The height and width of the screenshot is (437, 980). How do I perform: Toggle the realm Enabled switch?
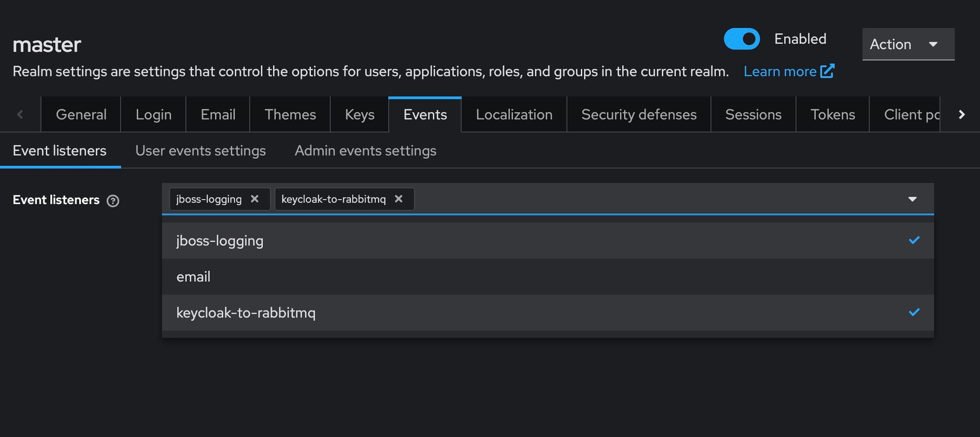(741, 39)
